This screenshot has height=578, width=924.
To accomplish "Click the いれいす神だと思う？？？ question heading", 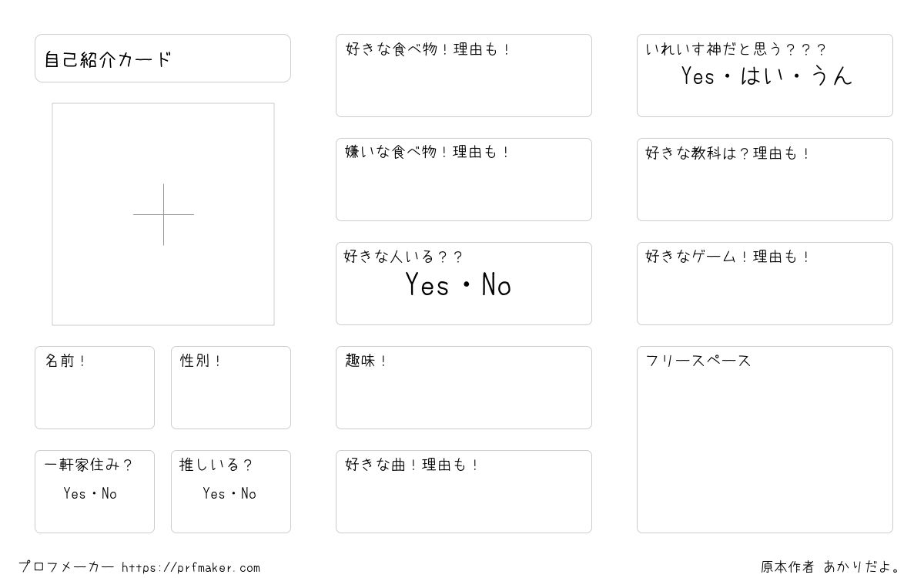I will 735,49.
